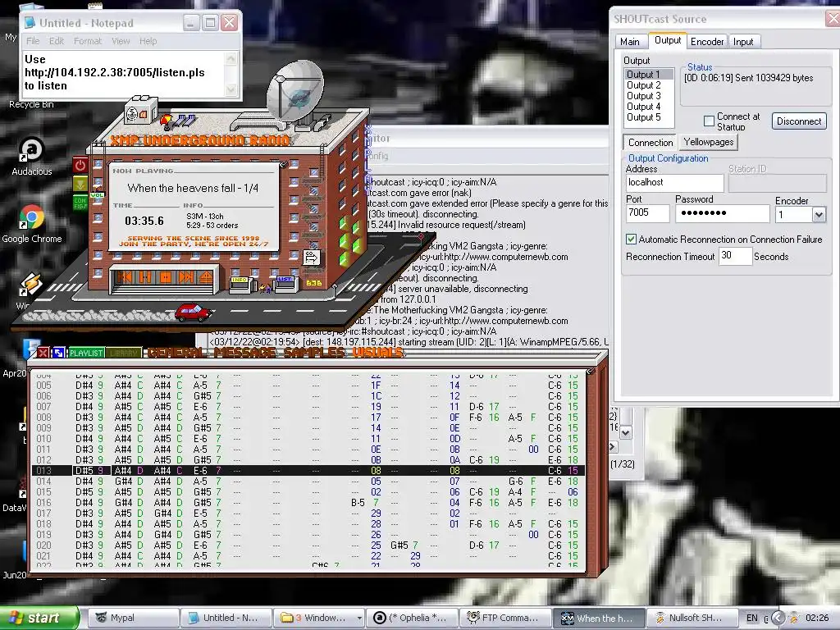Enable the Connect at Startup checkbox
Viewport: 840px width, 630px height.
point(709,121)
